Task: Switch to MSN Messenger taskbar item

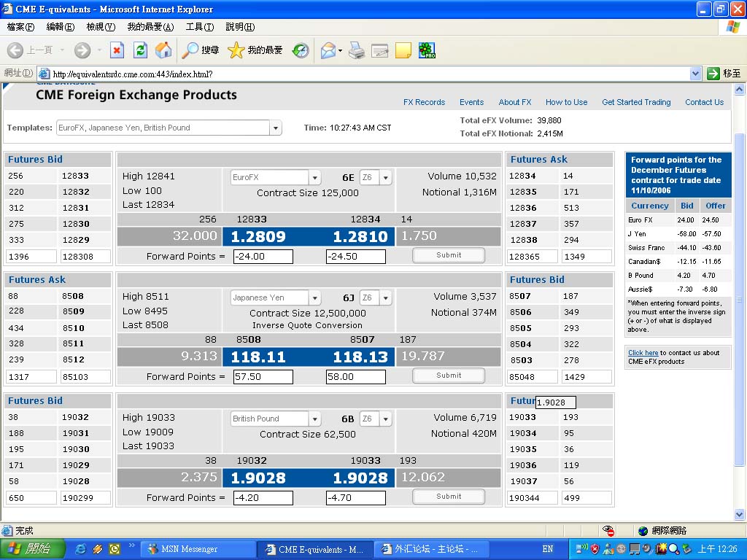Action: pyautogui.click(x=198, y=549)
